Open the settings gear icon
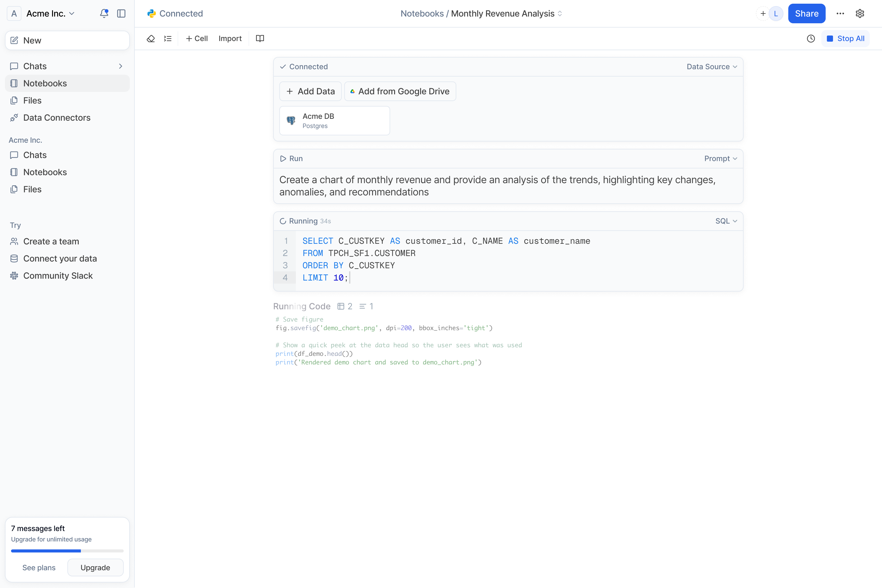The height and width of the screenshot is (588, 882). 860,13
